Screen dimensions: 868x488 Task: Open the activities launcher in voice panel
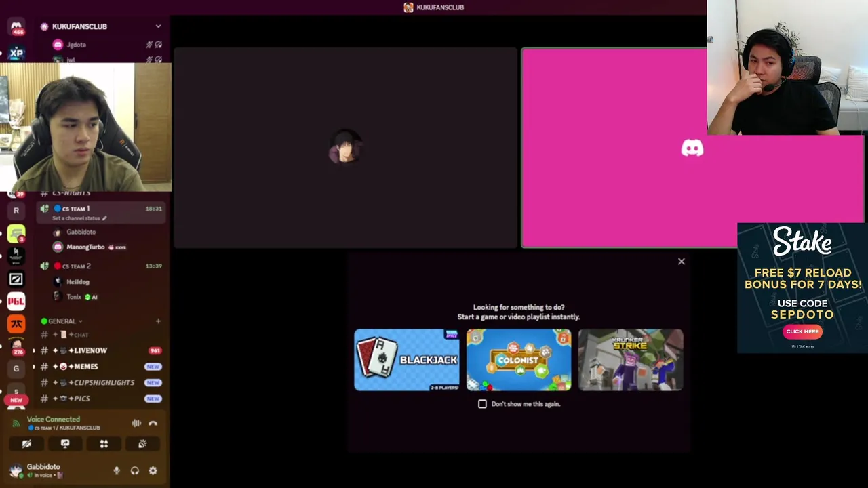tap(104, 444)
